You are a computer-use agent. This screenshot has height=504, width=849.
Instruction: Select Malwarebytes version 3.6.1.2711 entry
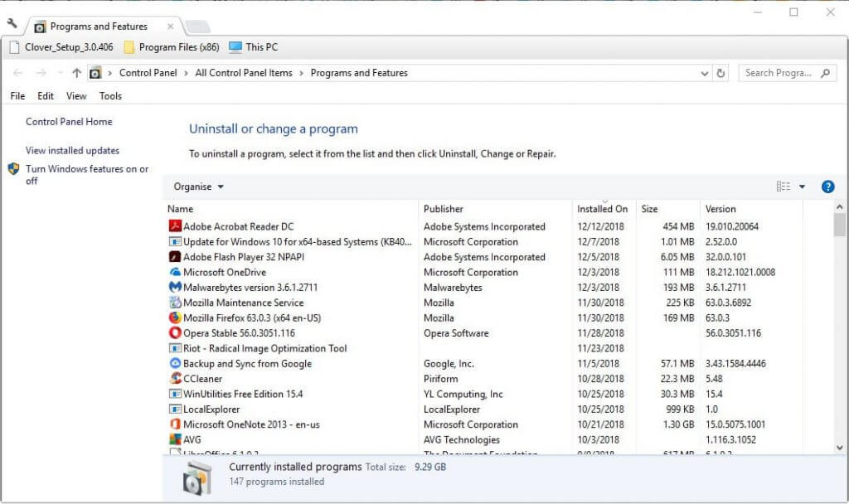click(x=250, y=288)
